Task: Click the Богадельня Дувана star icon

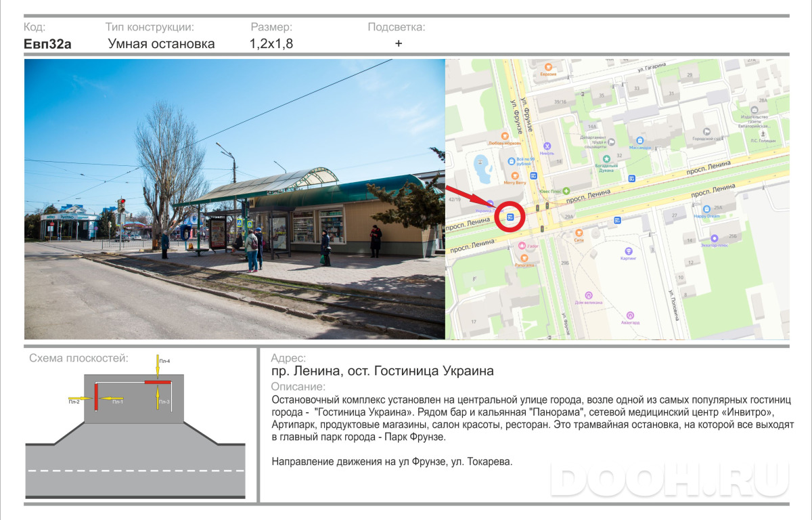Action: [607, 158]
